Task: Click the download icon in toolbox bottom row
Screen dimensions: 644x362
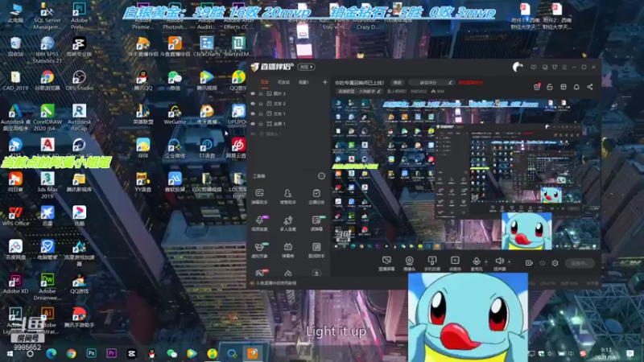Action: pos(316,273)
